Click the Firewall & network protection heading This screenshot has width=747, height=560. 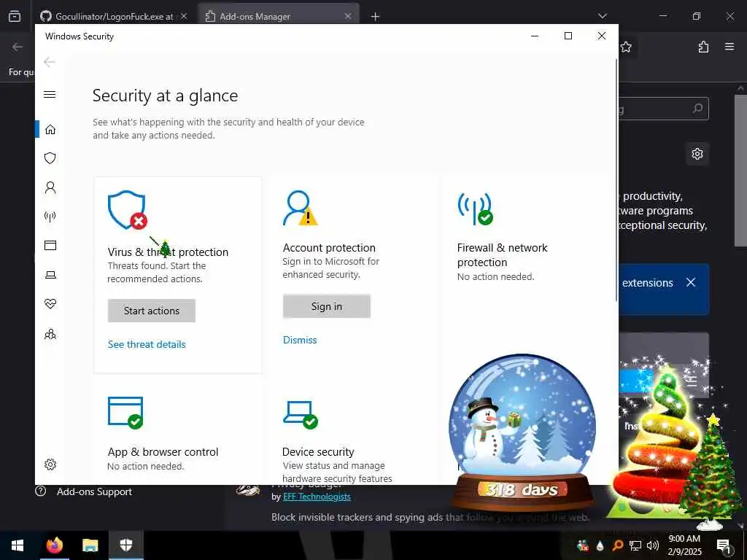pyautogui.click(x=502, y=254)
